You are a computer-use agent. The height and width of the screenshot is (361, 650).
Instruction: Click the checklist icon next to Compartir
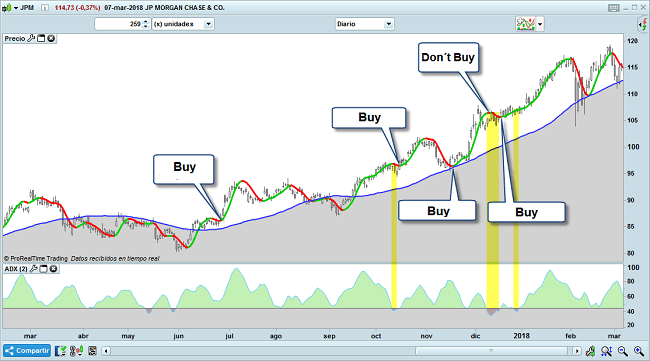tap(61, 351)
